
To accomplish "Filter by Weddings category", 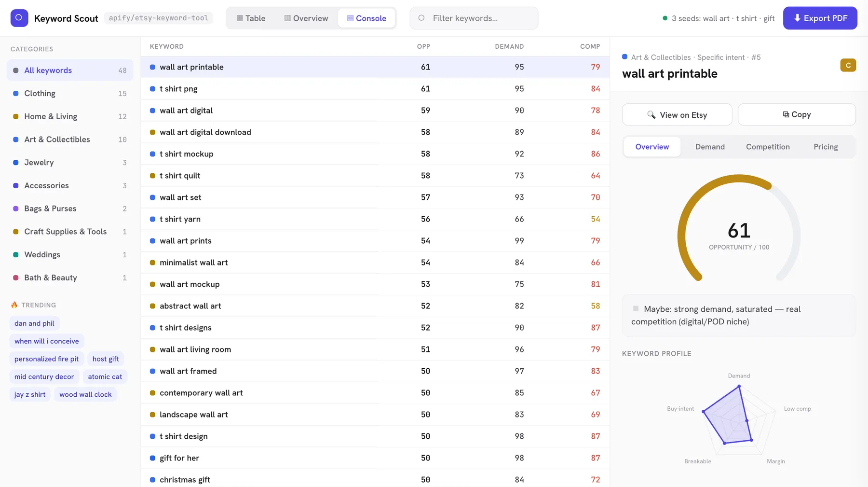I will [x=70, y=255].
